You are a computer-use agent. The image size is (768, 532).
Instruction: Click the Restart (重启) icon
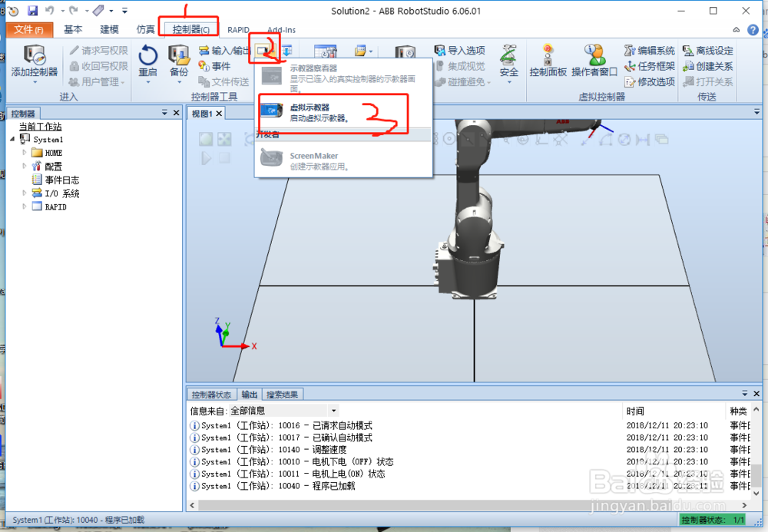(147, 55)
